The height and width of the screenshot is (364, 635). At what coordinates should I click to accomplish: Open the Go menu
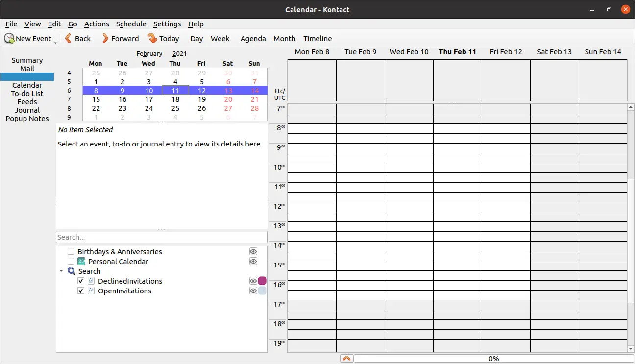[x=73, y=24]
